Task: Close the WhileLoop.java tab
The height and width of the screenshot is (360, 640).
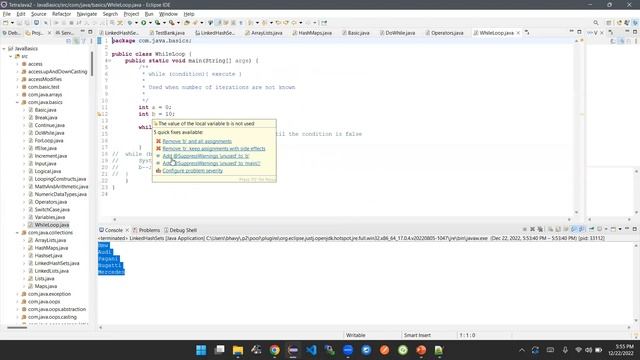Action: 518,33
